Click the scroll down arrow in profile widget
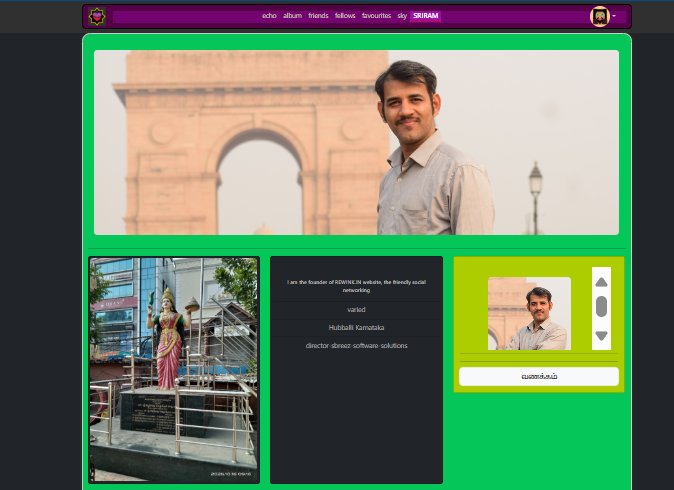 coord(601,335)
